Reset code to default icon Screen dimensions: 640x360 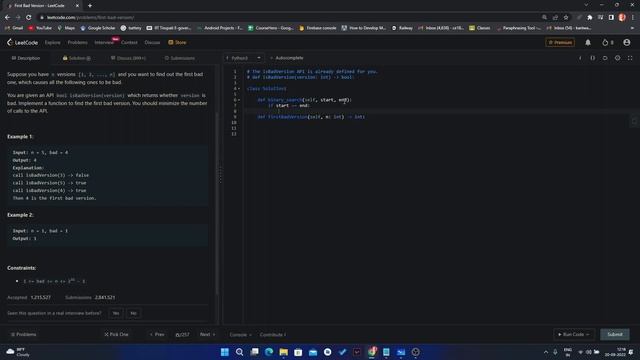[605, 58]
